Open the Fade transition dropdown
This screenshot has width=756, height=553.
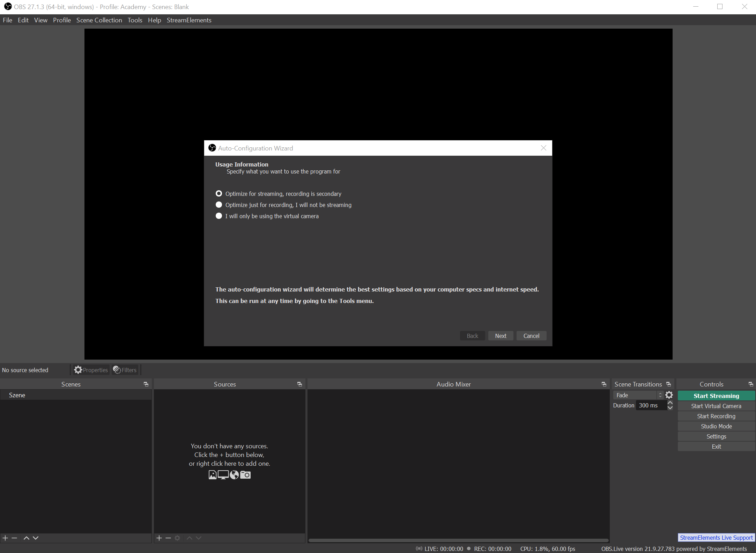click(x=638, y=395)
